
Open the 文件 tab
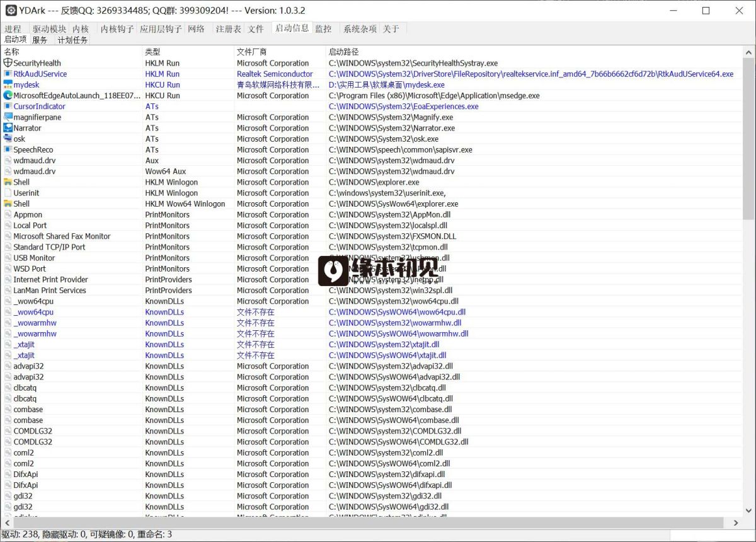[x=256, y=29]
